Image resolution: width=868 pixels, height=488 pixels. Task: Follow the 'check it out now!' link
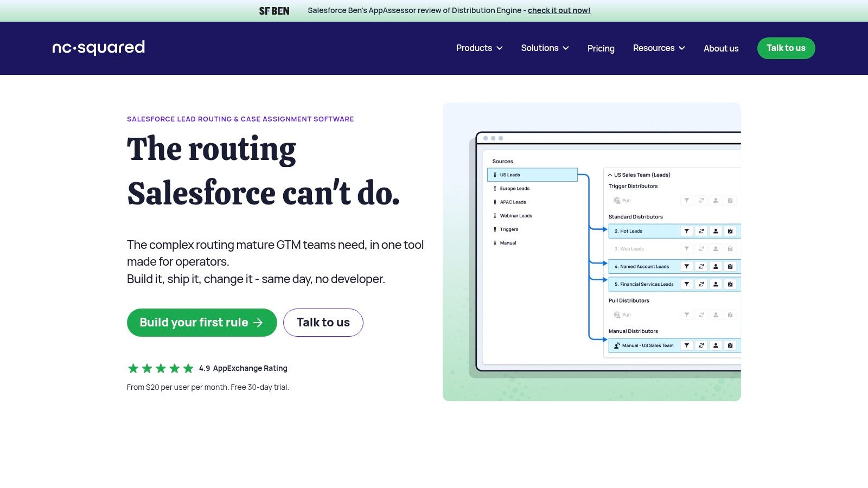coord(559,10)
